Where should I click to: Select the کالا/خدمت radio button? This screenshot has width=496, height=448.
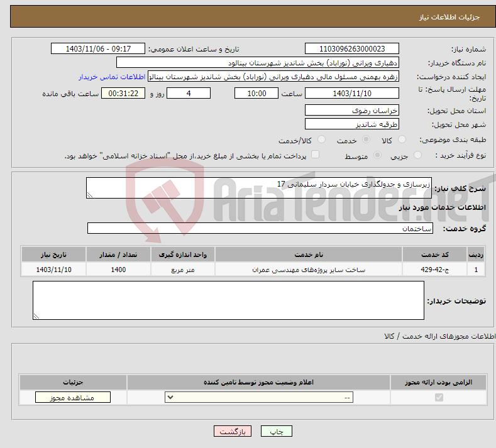click(x=321, y=139)
